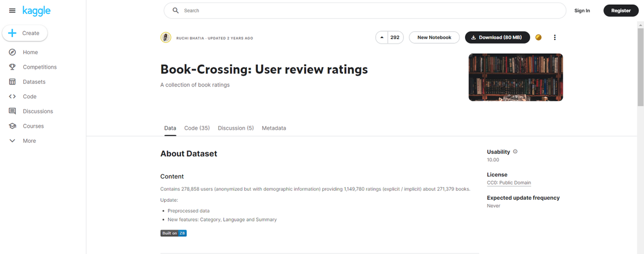Select the Data tab
Viewport: 644px width, 254px height.
[x=170, y=128]
